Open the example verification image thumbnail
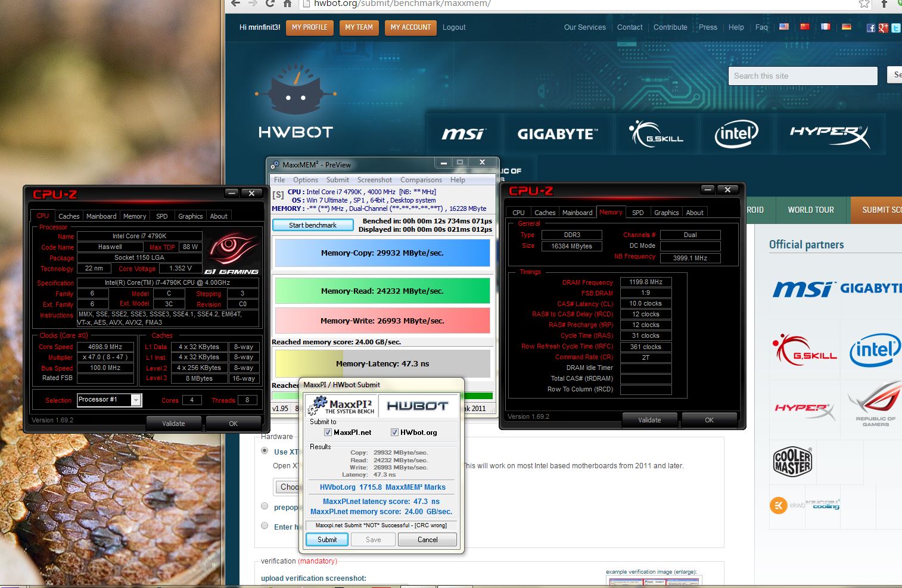902x588 pixels. pos(654,580)
